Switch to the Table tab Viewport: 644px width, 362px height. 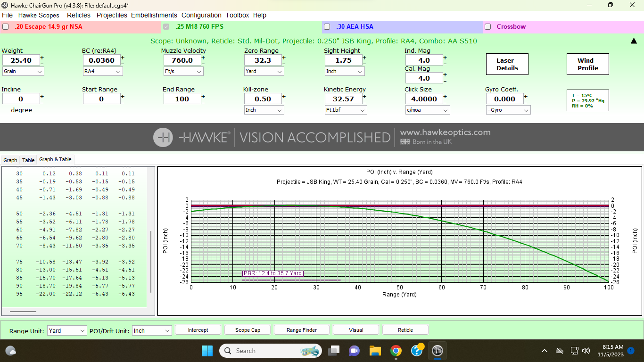[28, 160]
